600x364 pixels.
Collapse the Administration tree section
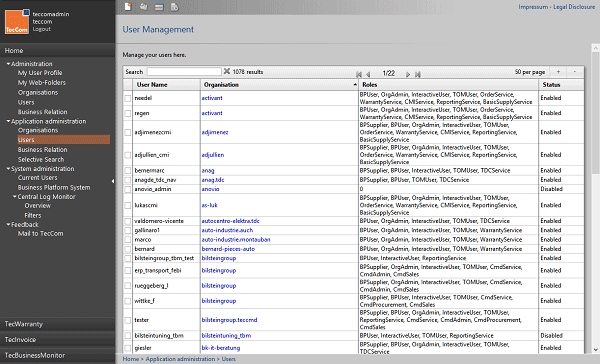(8, 64)
